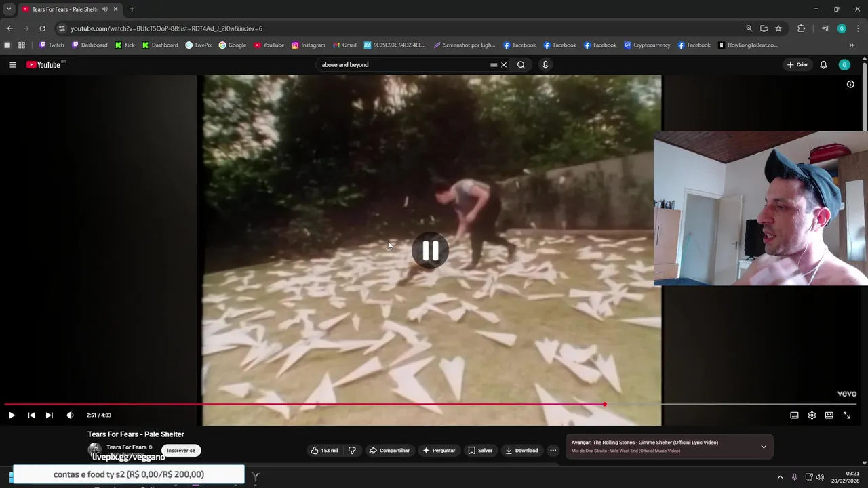Skip to the previous video in the playlist

[x=31, y=415]
